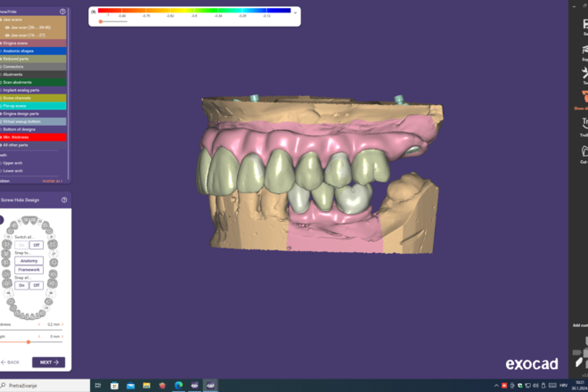588x392 pixels.
Task: Increase thickness value with right arrow
Action: click(x=63, y=324)
